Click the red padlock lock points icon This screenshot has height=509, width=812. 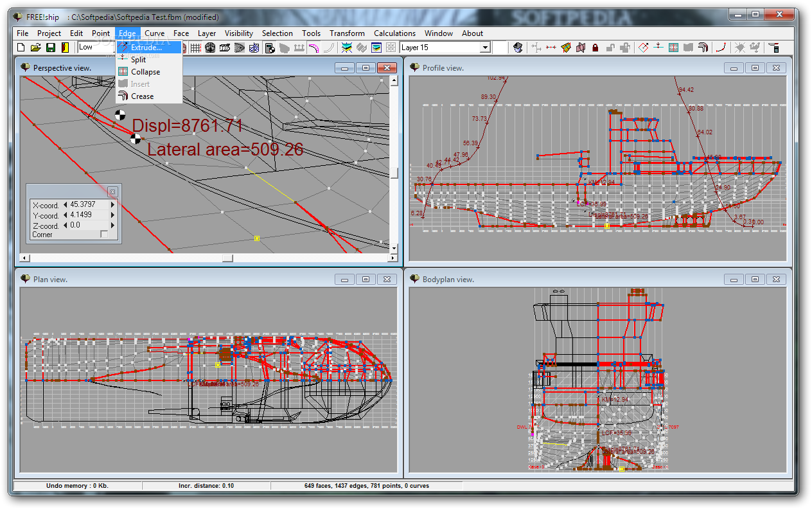pos(596,47)
